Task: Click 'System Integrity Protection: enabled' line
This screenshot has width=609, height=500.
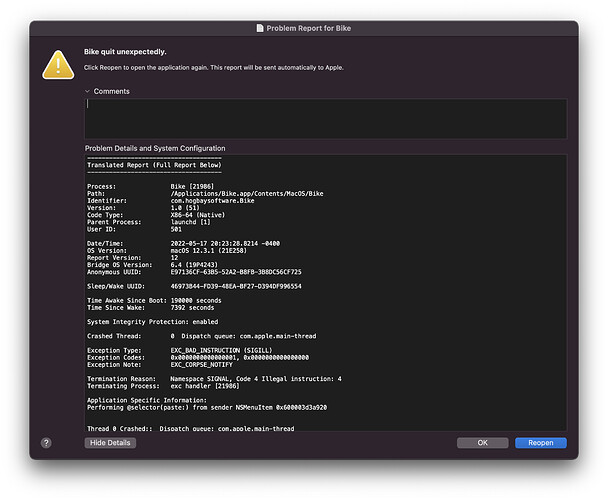Action: 153,322
